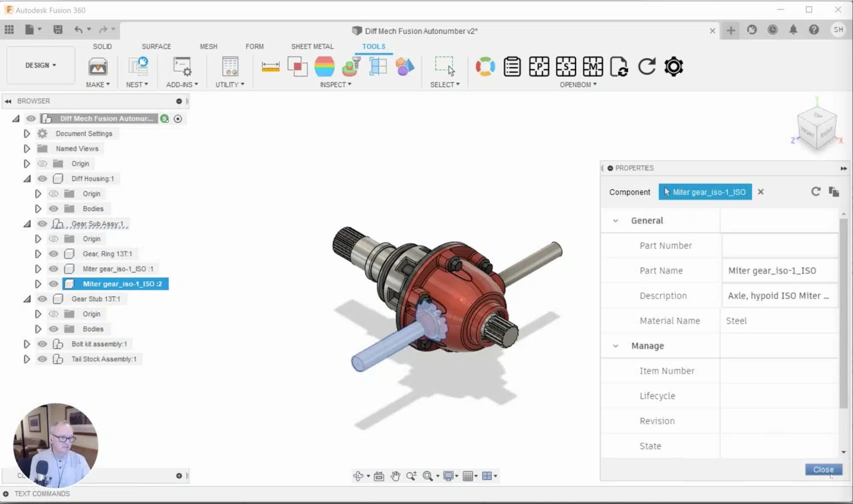Click the OpenBOM document sync icon
853x504 pixels.
click(x=619, y=67)
